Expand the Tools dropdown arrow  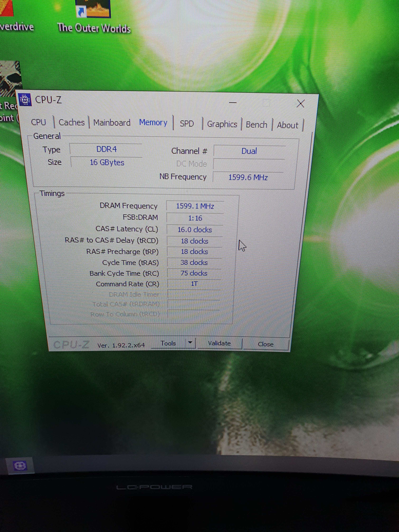tap(190, 343)
